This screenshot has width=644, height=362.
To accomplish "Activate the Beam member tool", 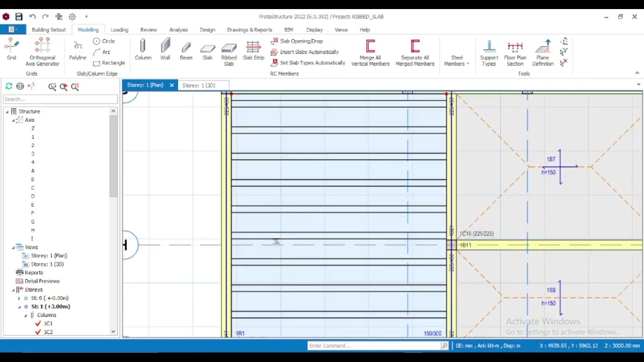I will coord(186,50).
